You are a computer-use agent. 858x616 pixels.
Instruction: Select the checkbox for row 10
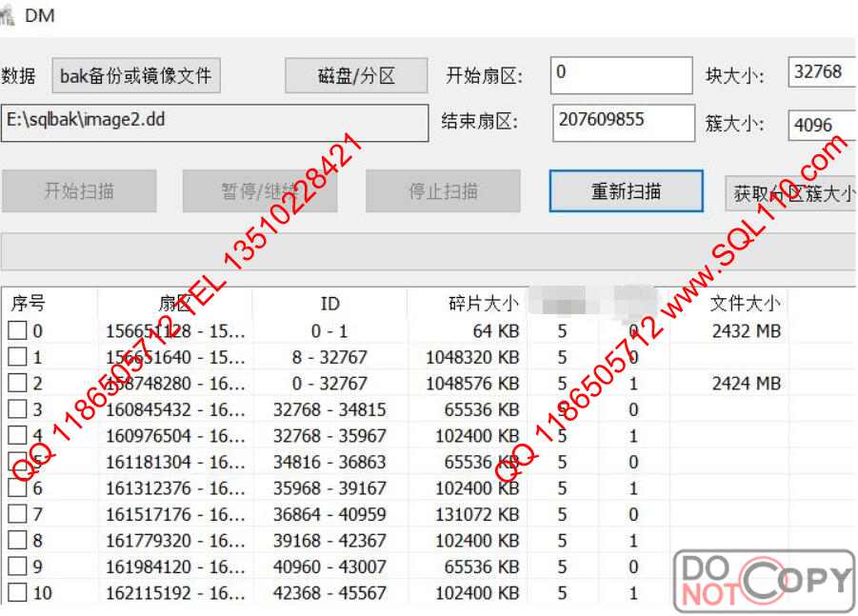tap(17, 593)
